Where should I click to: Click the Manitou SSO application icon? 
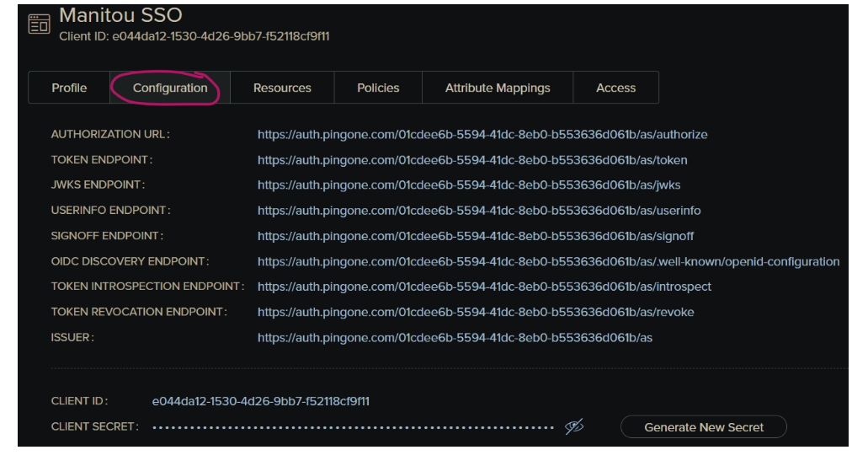pos(40,24)
